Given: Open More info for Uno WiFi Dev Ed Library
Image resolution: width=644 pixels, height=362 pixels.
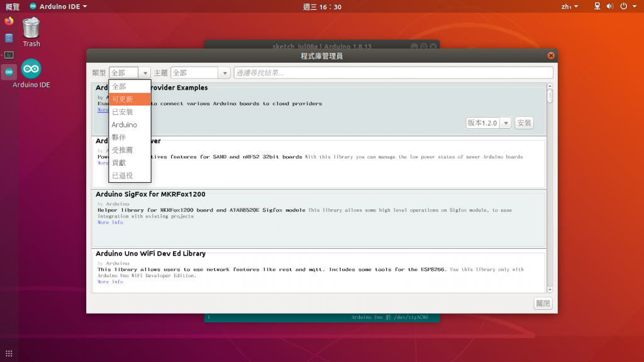Looking at the screenshot, I should (110, 282).
